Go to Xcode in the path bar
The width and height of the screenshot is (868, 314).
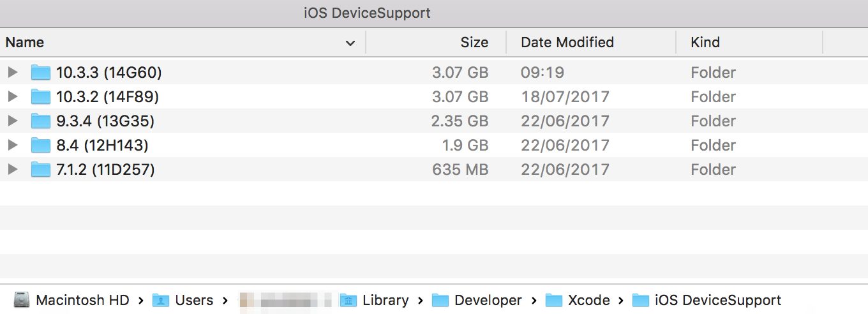[x=588, y=300]
